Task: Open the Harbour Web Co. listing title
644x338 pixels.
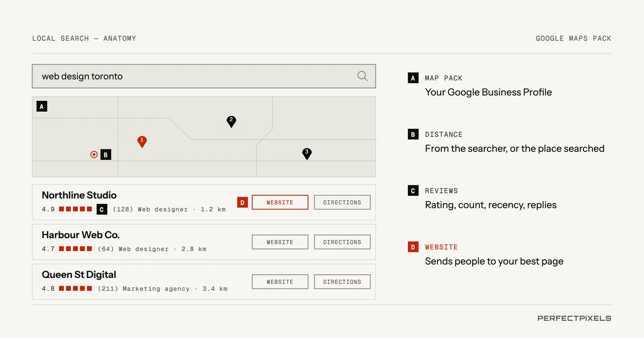Action: click(x=80, y=235)
